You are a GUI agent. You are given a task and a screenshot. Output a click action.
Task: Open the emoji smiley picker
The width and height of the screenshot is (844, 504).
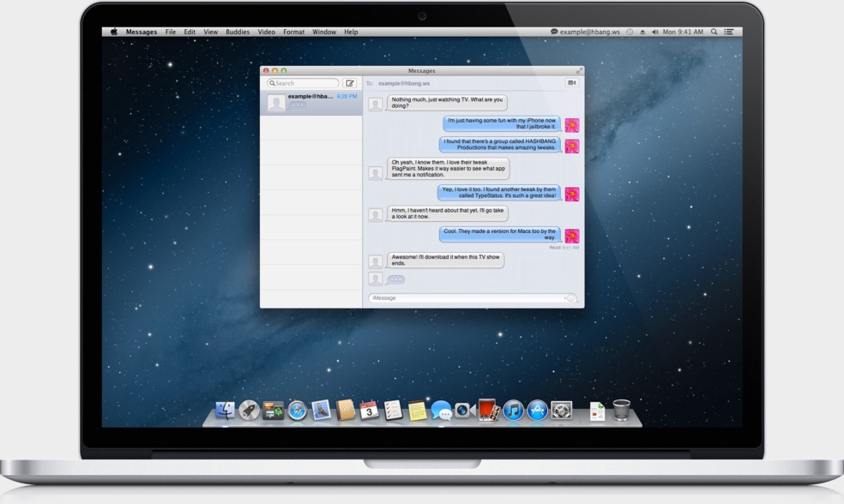click(x=571, y=298)
